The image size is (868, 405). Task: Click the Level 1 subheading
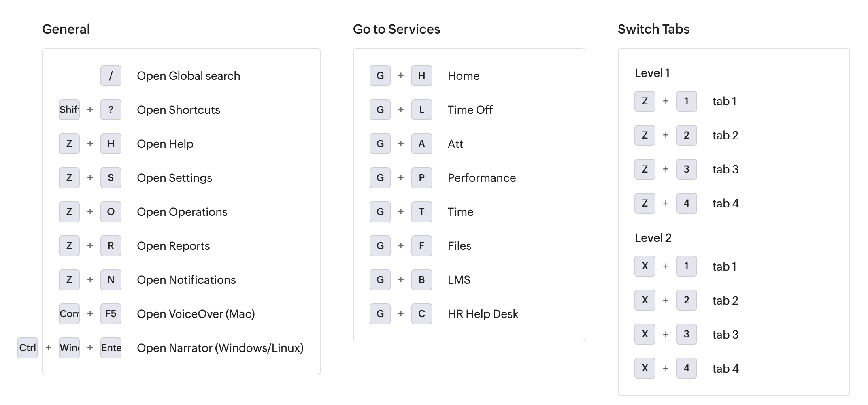(652, 73)
